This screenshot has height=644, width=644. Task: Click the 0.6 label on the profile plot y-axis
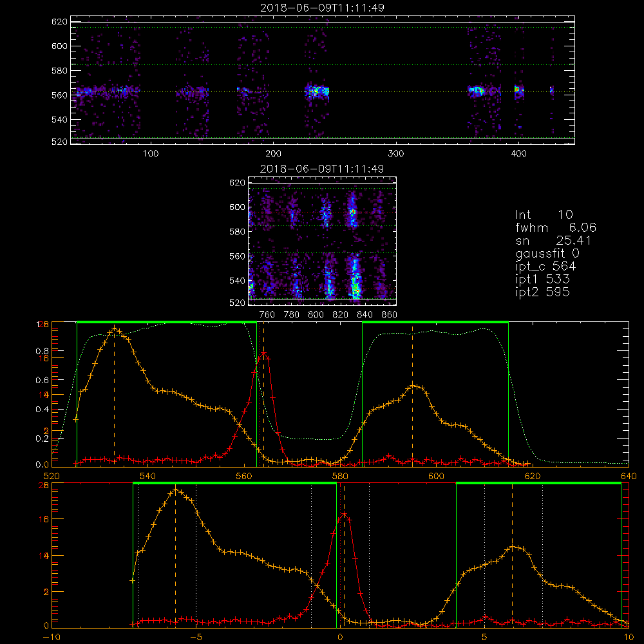click(43, 381)
